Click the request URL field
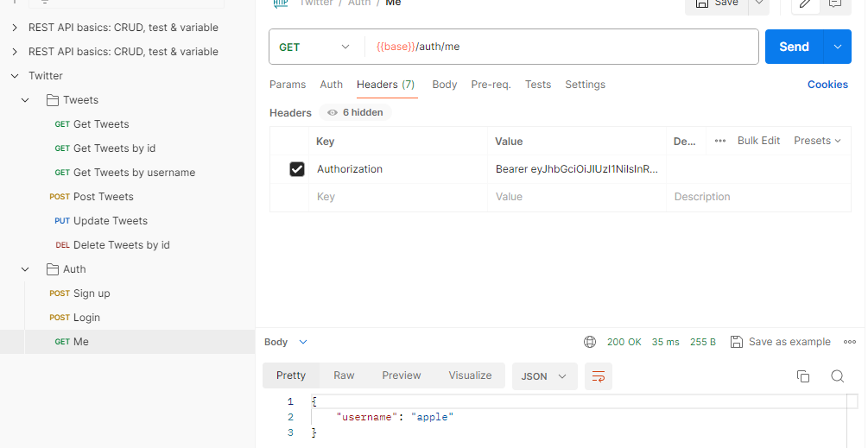Viewport: 868px width, 448px height. pyautogui.click(x=561, y=47)
